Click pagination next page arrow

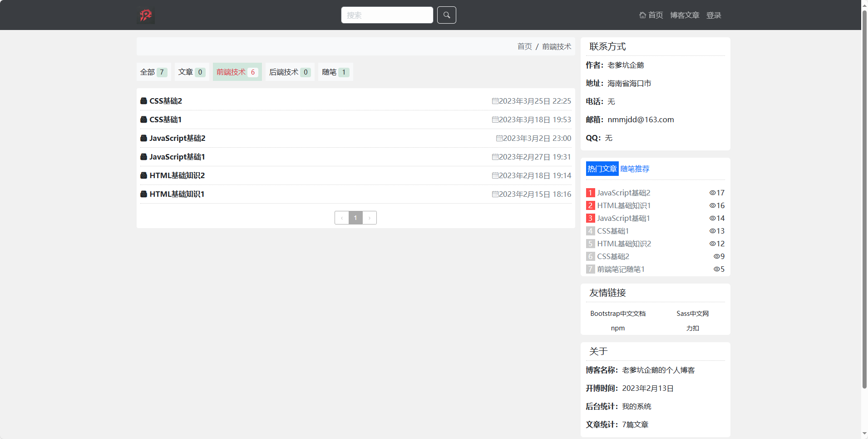370,218
